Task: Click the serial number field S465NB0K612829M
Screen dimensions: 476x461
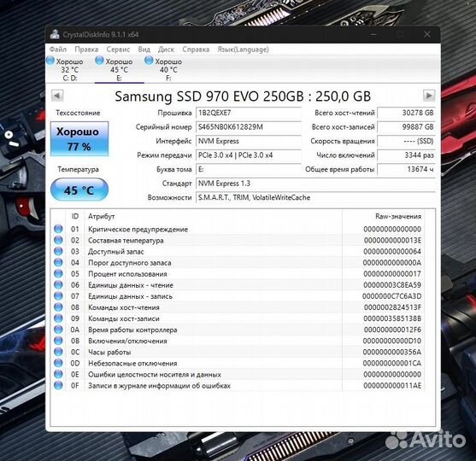Action: click(x=249, y=127)
